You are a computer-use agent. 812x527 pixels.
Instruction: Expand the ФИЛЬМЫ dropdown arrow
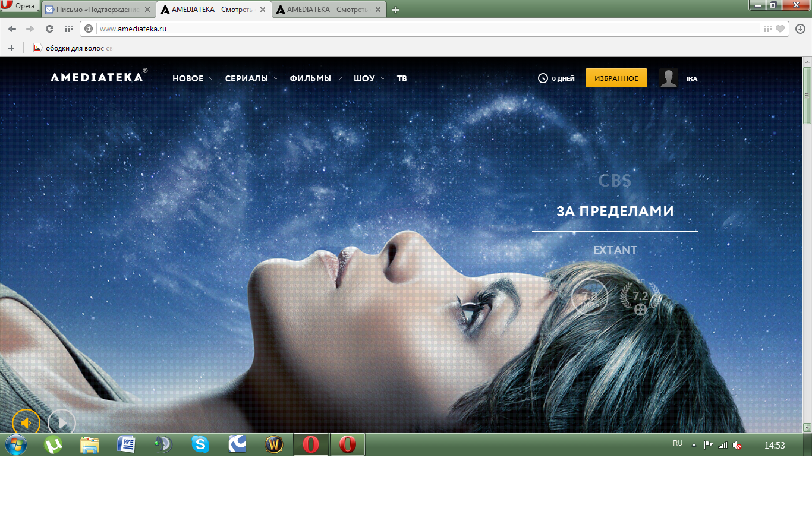pos(339,78)
